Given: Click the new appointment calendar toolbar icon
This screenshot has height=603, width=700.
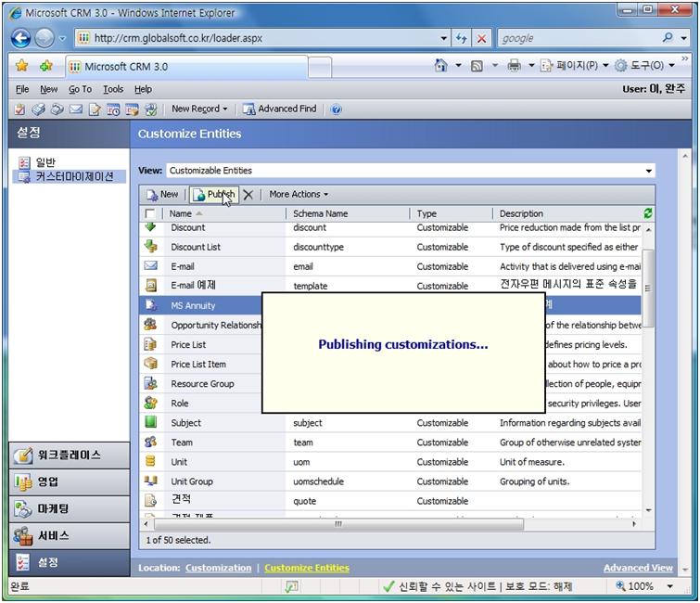Looking at the screenshot, I should [x=113, y=109].
